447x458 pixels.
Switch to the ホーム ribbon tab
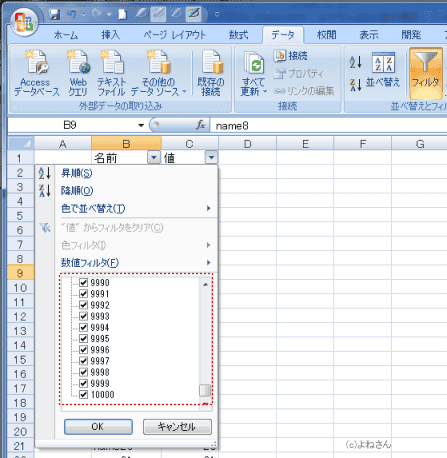point(66,35)
